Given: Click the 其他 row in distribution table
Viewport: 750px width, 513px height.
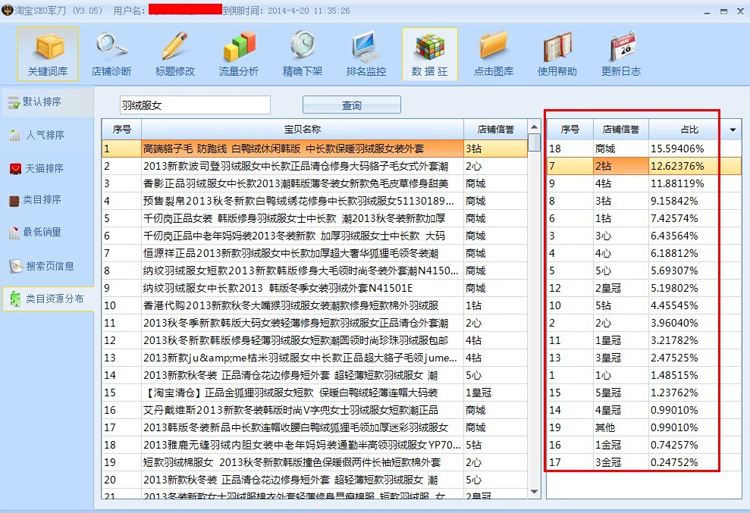Looking at the screenshot, I should pos(644,427).
